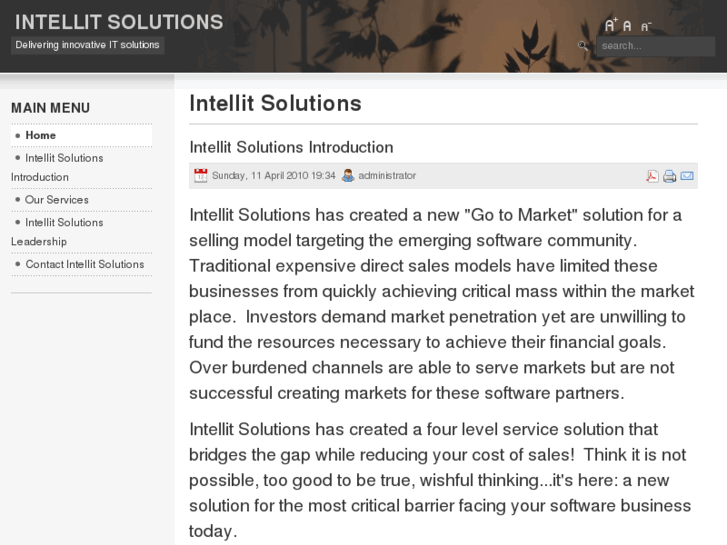The image size is (727, 545).
Task: Go to Intellit Solutions Leadership page
Action: pos(64,223)
